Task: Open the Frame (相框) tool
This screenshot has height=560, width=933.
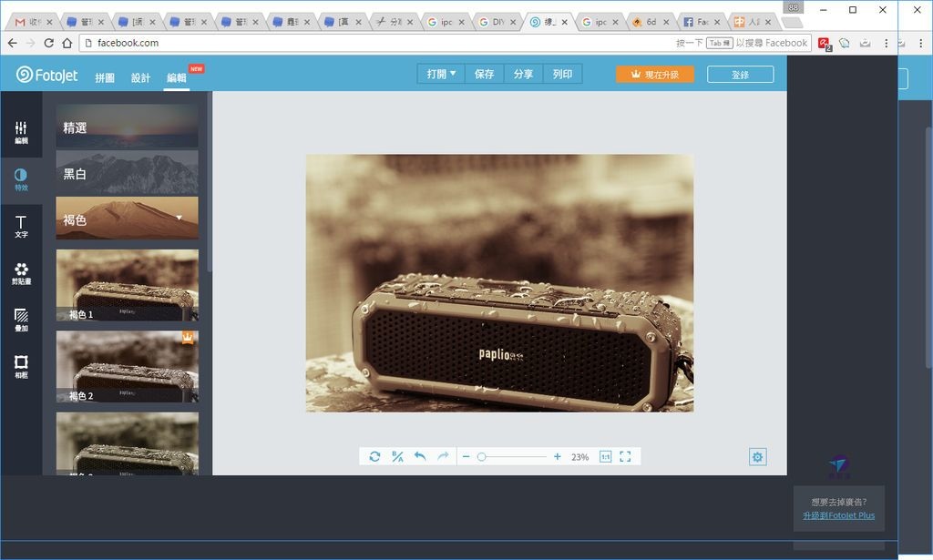Action: point(21,367)
